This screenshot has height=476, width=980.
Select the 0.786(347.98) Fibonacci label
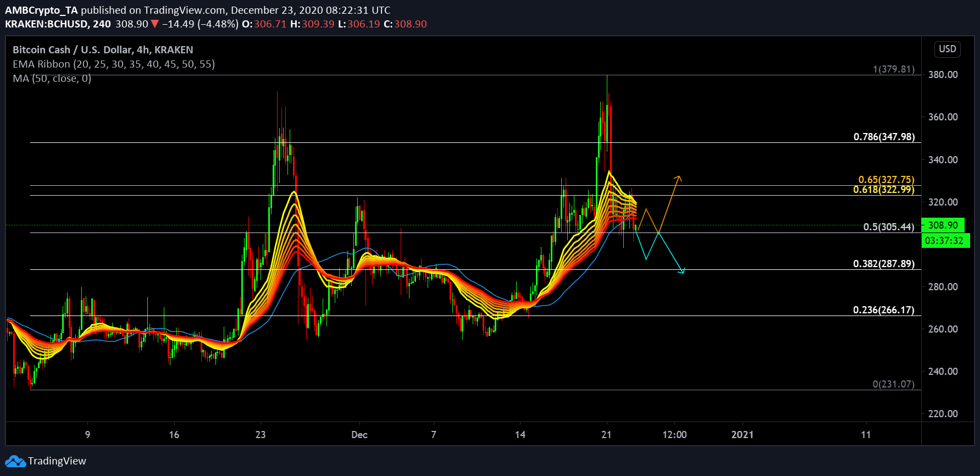[884, 137]
